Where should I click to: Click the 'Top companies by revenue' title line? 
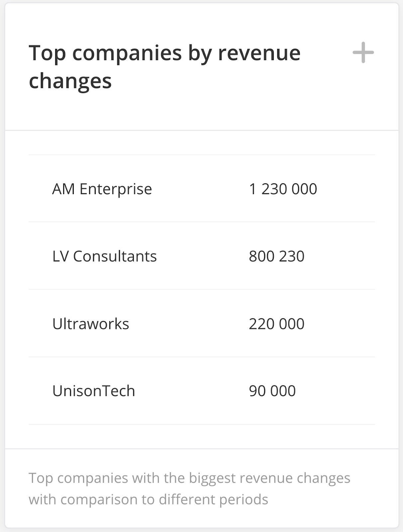[164, 53]
